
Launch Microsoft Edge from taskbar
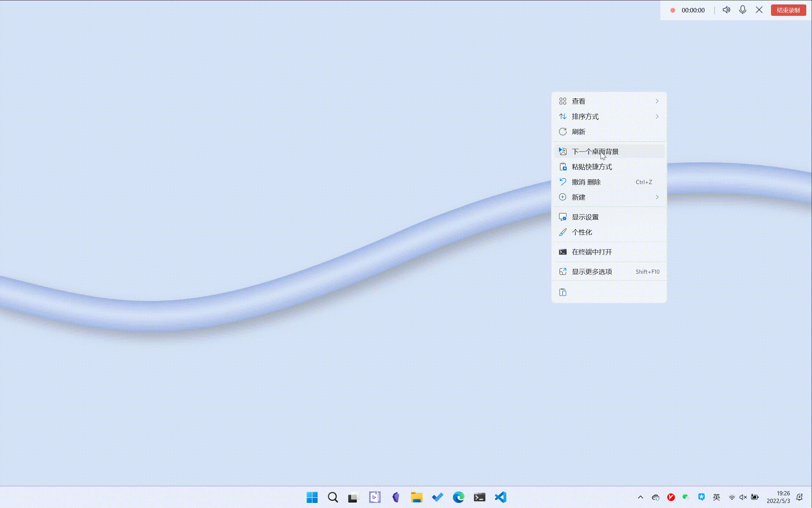458,497
